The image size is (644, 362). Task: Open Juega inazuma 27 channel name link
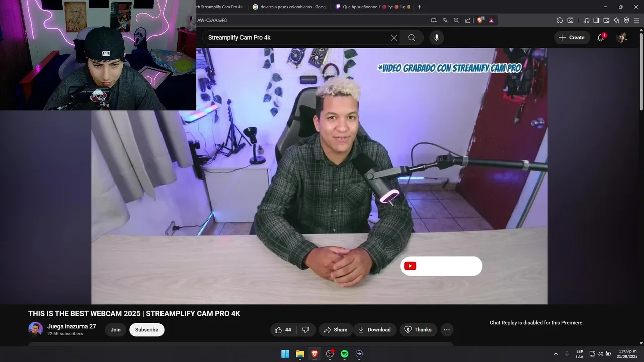click(x=71, y=327)
